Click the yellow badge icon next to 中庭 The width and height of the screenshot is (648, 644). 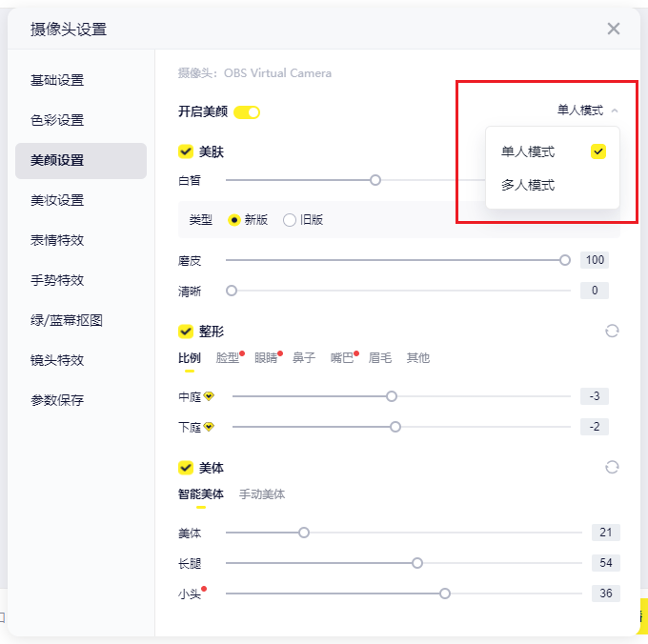209,396
